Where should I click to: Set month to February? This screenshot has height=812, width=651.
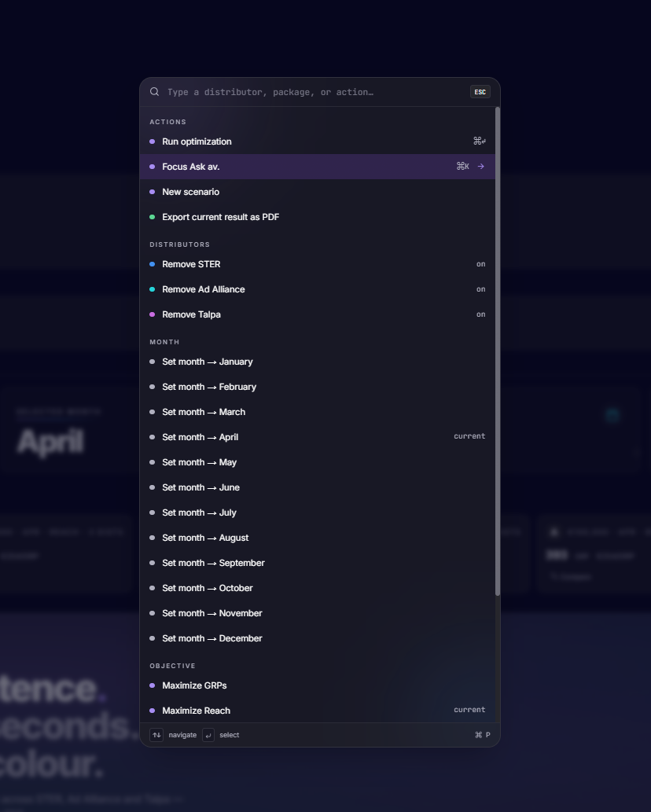click(x=318, y=387)
